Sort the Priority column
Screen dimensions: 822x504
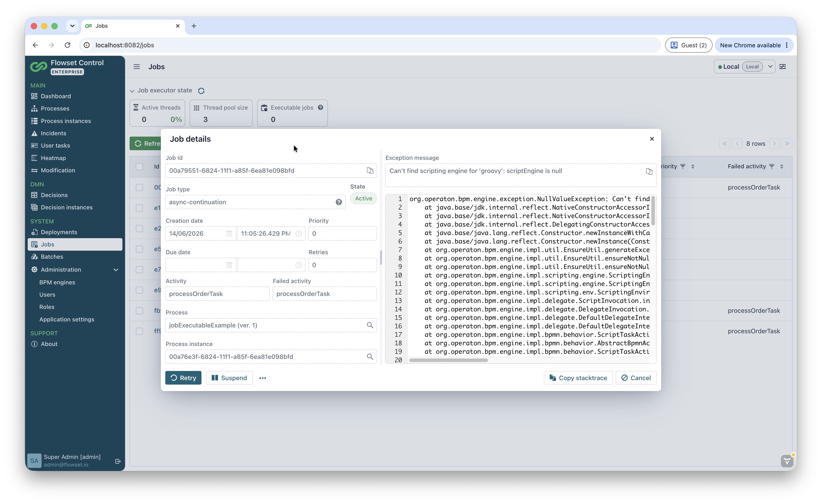[693, 166]
